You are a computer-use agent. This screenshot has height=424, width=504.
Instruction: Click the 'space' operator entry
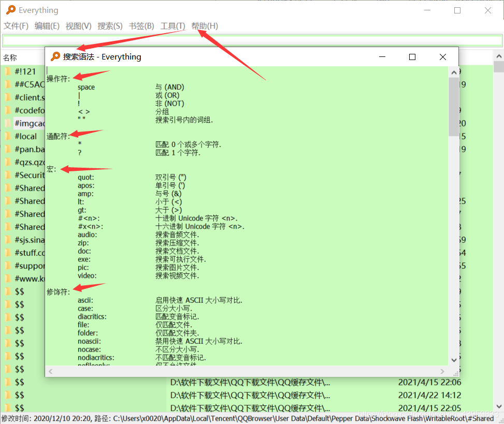86,87
